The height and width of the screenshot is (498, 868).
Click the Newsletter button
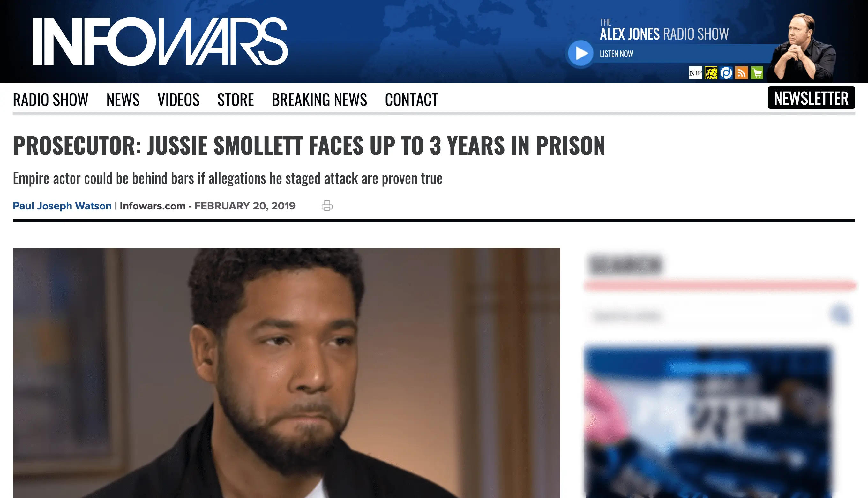[x=811, y=97]
